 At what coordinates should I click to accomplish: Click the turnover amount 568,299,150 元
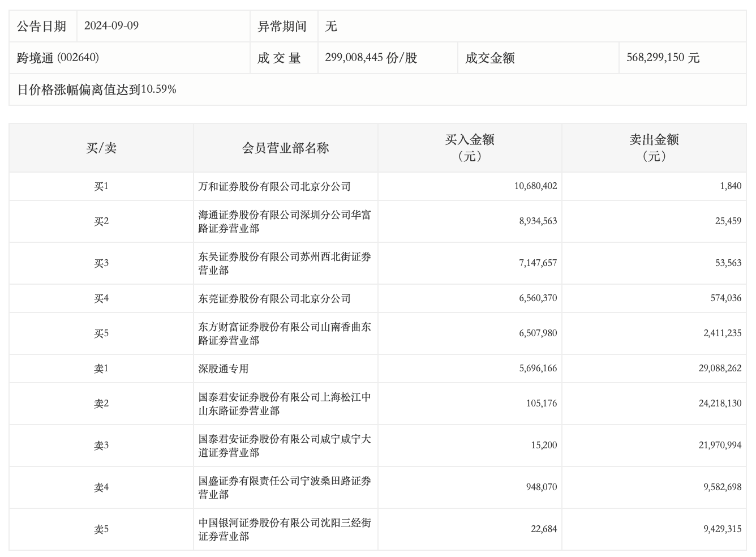663,58
